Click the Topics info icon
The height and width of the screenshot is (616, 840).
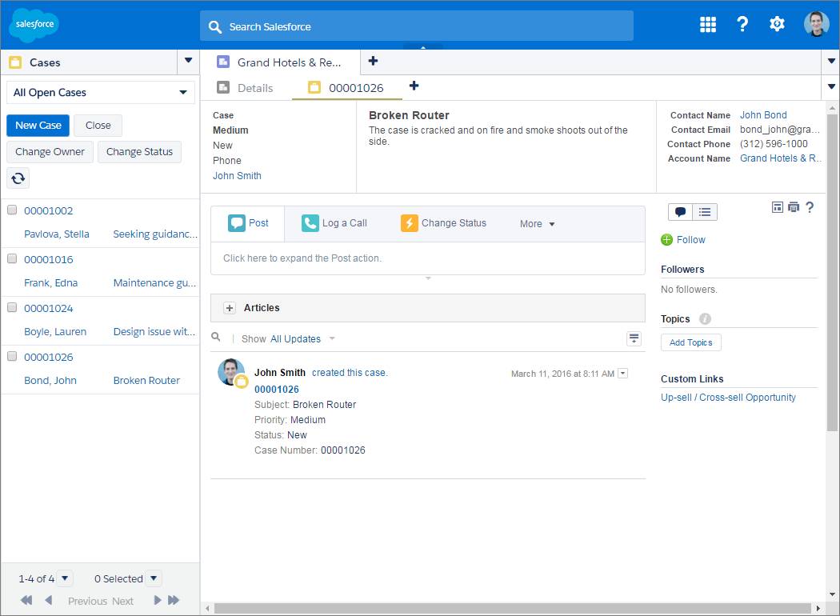[705, 318]
